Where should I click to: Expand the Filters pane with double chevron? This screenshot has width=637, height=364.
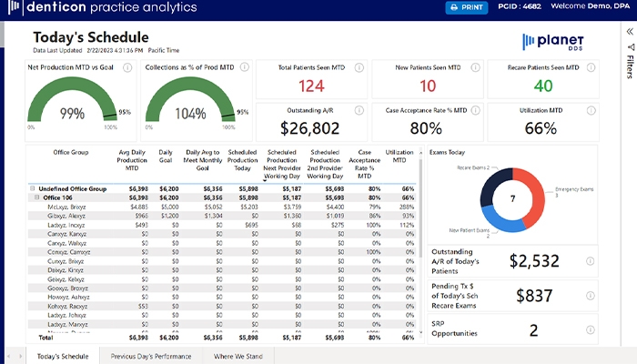pos(628,32)
